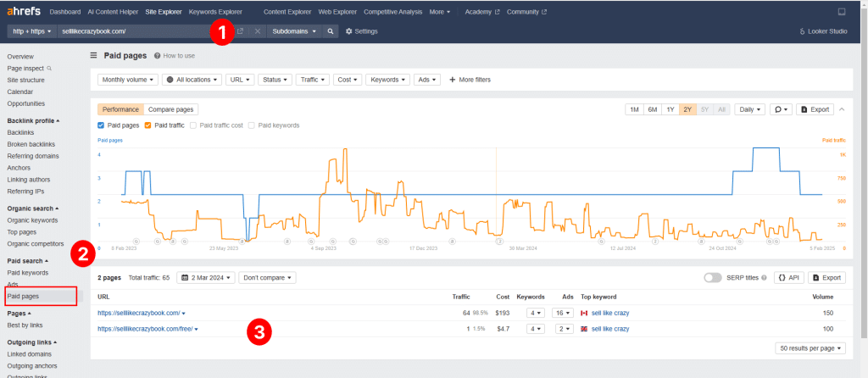Click the Page inspect search icon
868x378 pixels.
point(49,69)
